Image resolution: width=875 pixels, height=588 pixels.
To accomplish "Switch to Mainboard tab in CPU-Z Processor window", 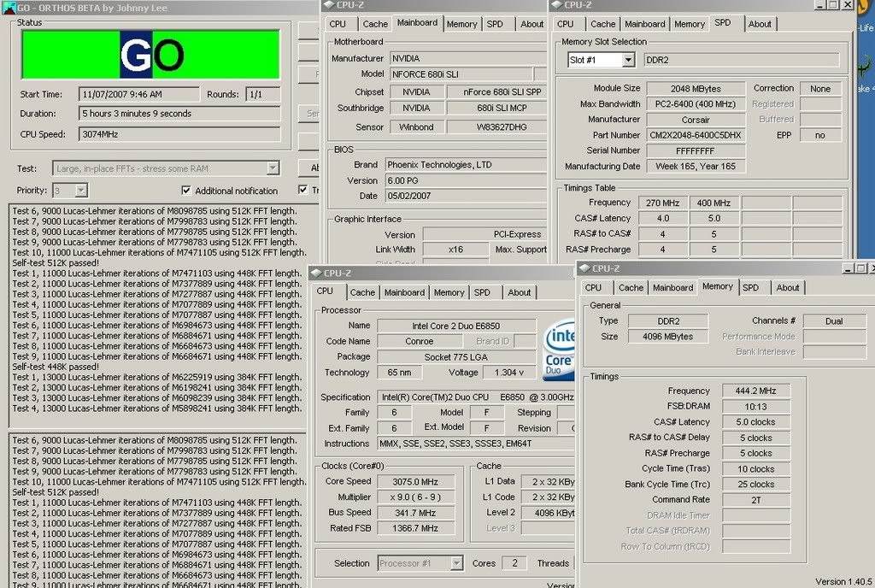I will coord(404,292).
